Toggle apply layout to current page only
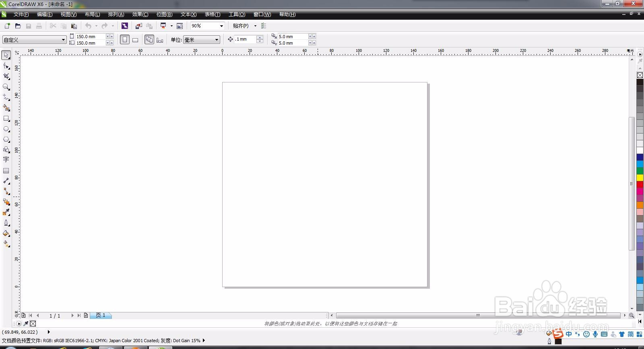 [x=160, y=40]
